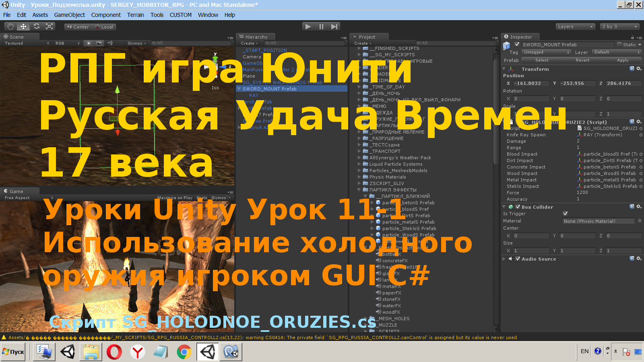Image resolution: width=644 pixels, height=362 pixels.
Task: Open Inspector panel options menu icon
Action: click(x=639, y=37)
